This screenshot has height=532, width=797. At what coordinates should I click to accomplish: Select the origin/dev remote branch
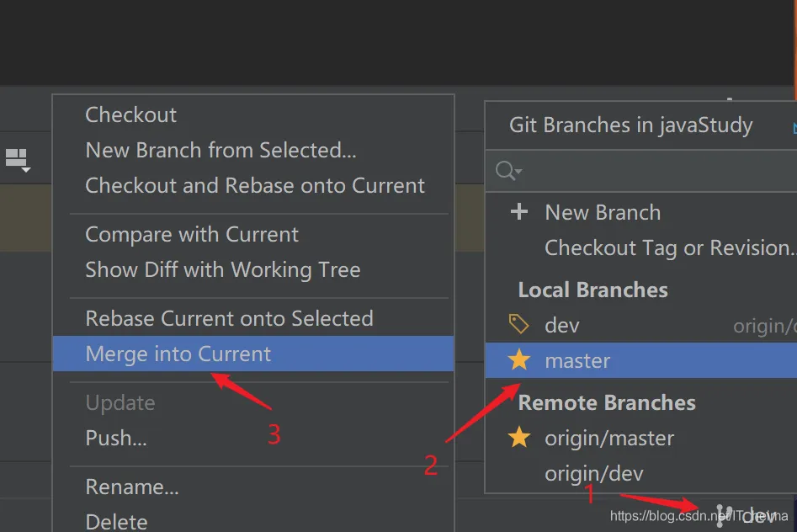click(593, 474)
